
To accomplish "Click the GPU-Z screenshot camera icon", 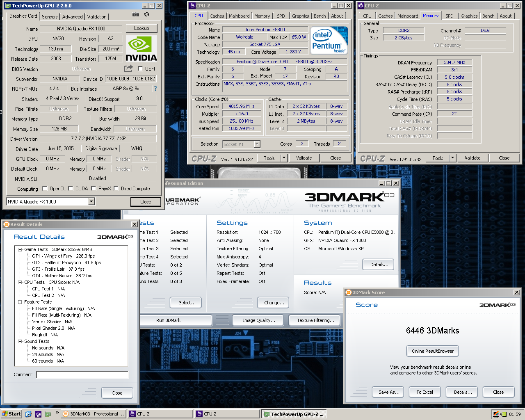I will tap(135, 14).
